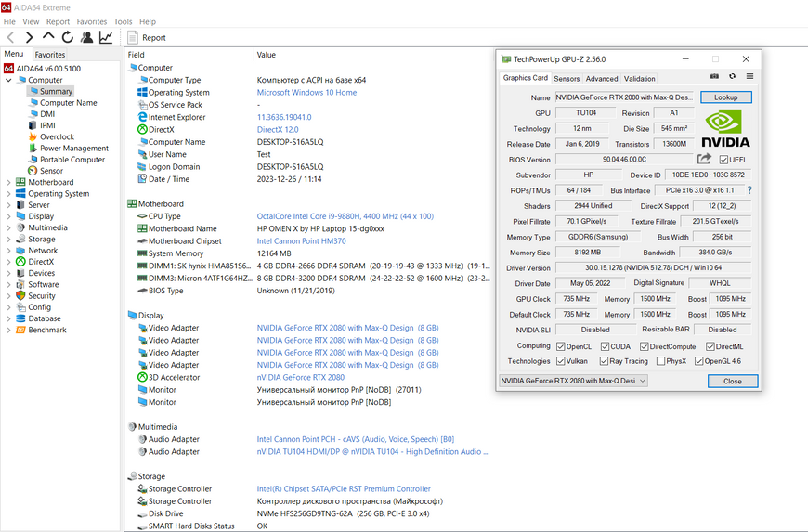Select the DMI tree item
The width and height of the screenshot is (808, 532).
point(41,114)
